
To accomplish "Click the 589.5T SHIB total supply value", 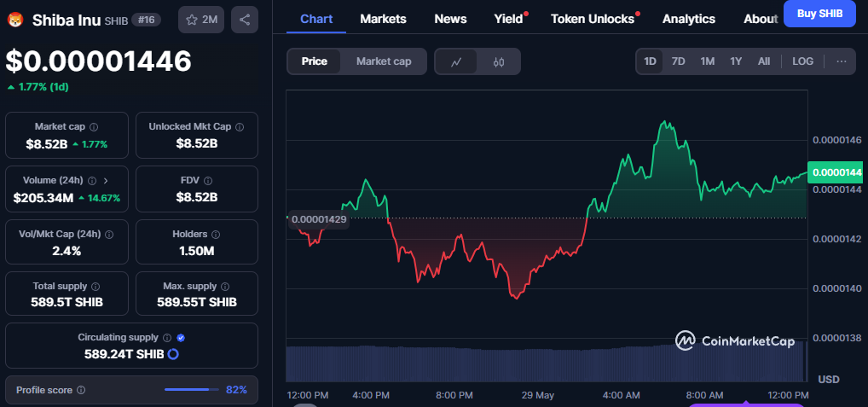I will 67,302.
